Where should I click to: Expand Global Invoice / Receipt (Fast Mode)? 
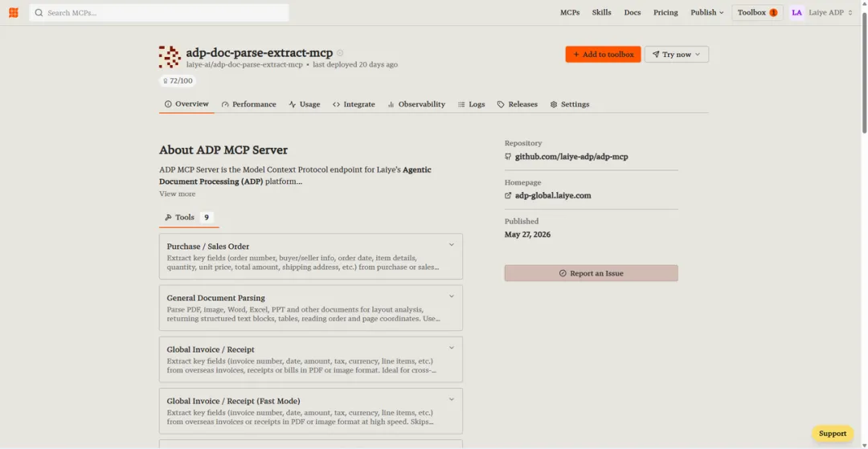coord(310,410)
